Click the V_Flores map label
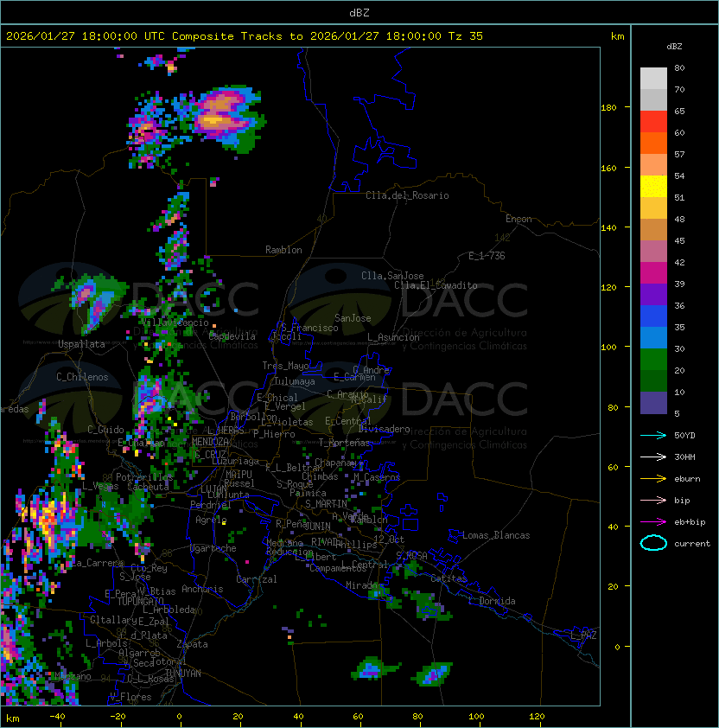The image size is (719, 728). (x=130, y=696)
